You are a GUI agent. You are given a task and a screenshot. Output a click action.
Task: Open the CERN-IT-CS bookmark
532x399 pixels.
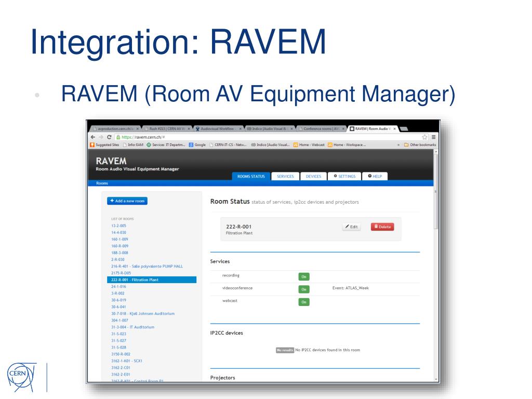click(x=228, y=145)
